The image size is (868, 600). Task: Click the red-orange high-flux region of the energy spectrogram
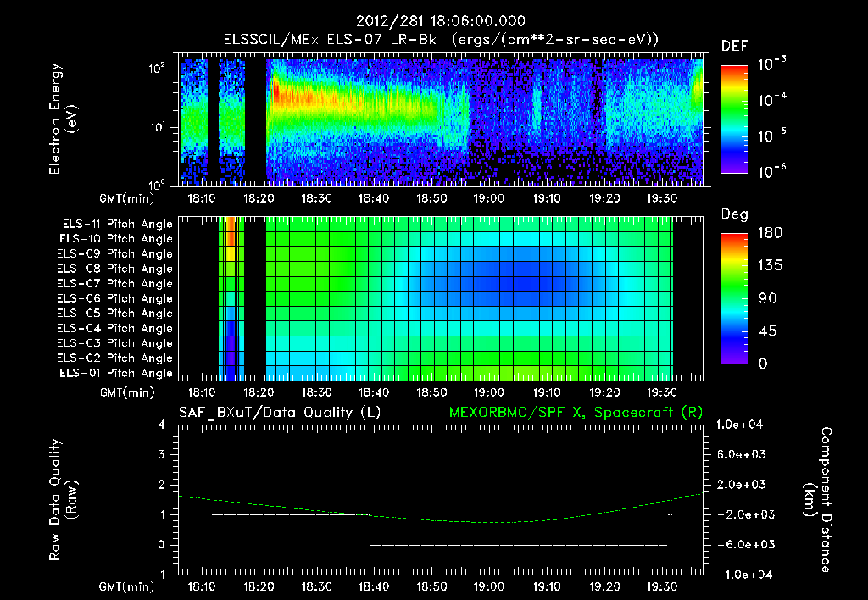(299, 95)
